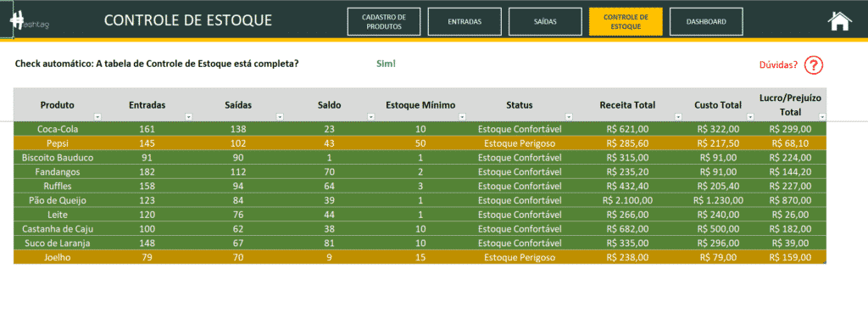Select Fandangos entradas value 182
This screenshot has width=868, height=319.
pyautogui.click(x=147, y=171)
